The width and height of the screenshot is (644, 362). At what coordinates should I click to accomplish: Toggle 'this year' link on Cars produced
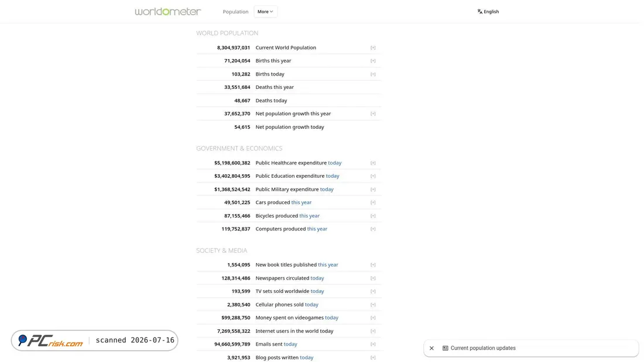[x=302, y=202]
